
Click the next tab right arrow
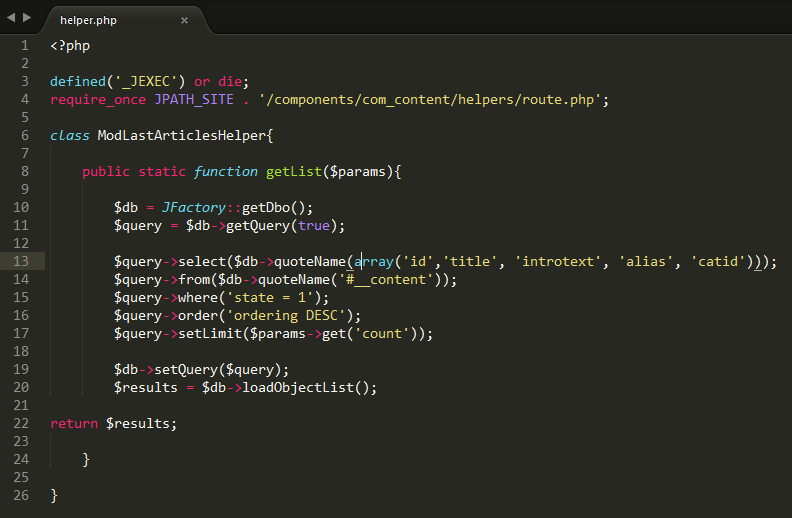pyautogui.click(x=27, y=18)
